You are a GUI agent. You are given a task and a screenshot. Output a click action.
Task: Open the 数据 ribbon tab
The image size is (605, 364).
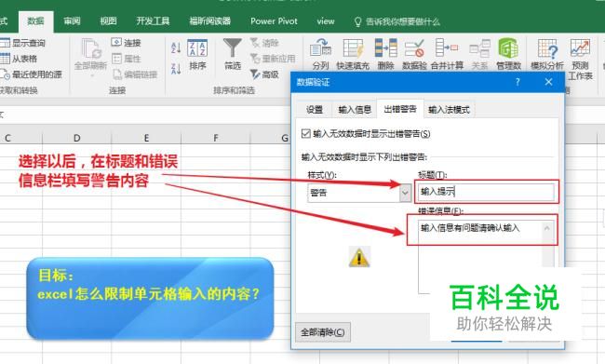pyautogui.click(x=35, y=21)
